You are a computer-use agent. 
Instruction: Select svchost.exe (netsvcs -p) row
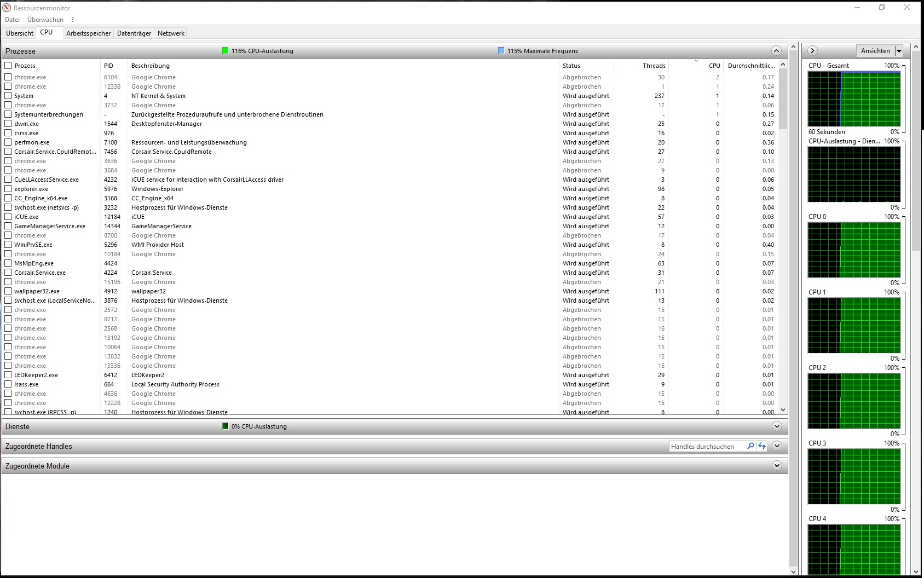point(390,207)
